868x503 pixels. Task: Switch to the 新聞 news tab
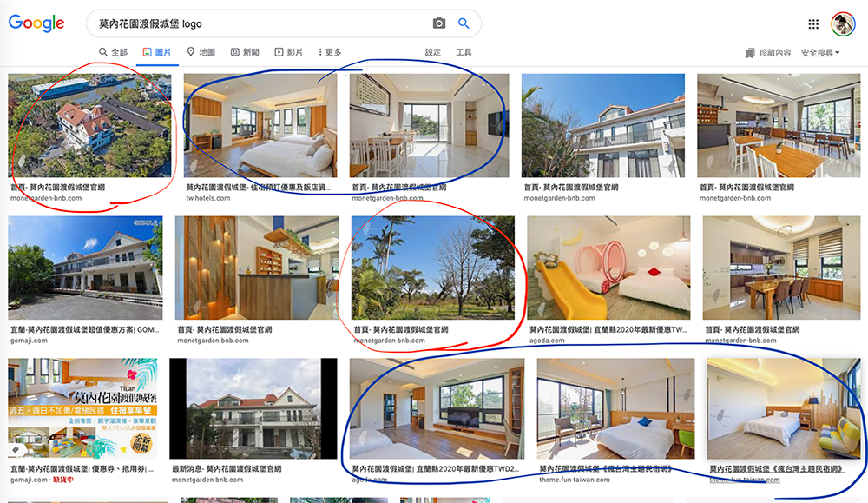pos(245,52)
